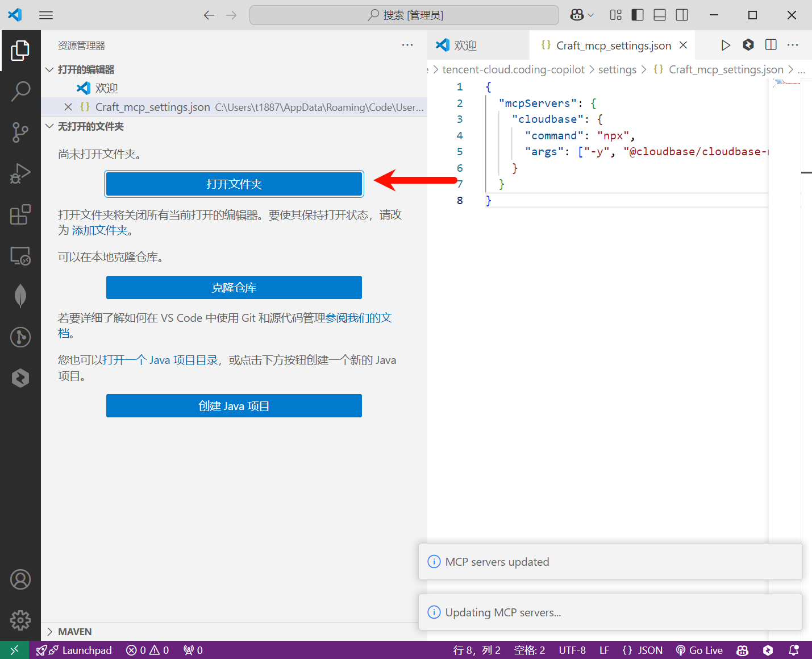Screen dimensions: 812x659
Task: Open the Accounts menu icon
Action: (20, 579)
